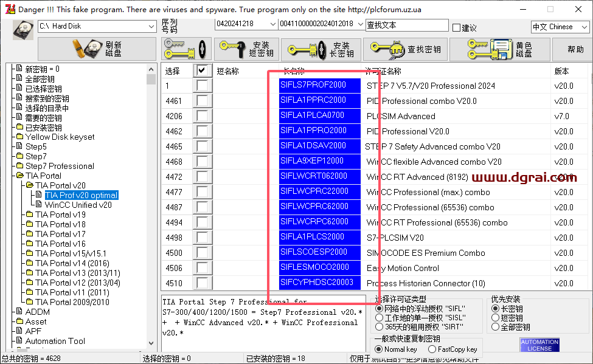
Task: Click the hard disk drive icon
Action: 23,30
